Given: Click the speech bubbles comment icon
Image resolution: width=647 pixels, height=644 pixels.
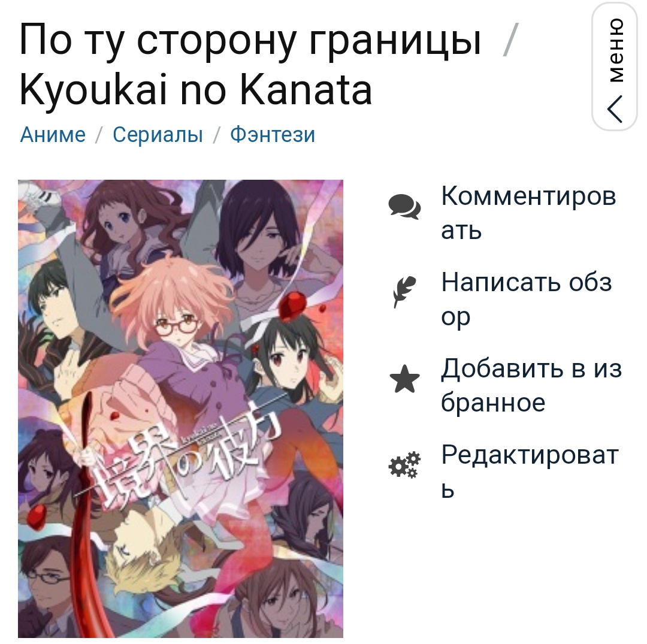Looking at the screenshot, I should click(404, 206).
